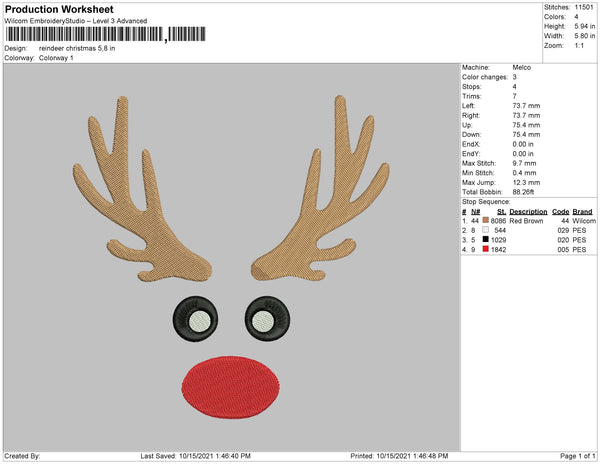Click the white 544 thread swatch

pos(486,230)
